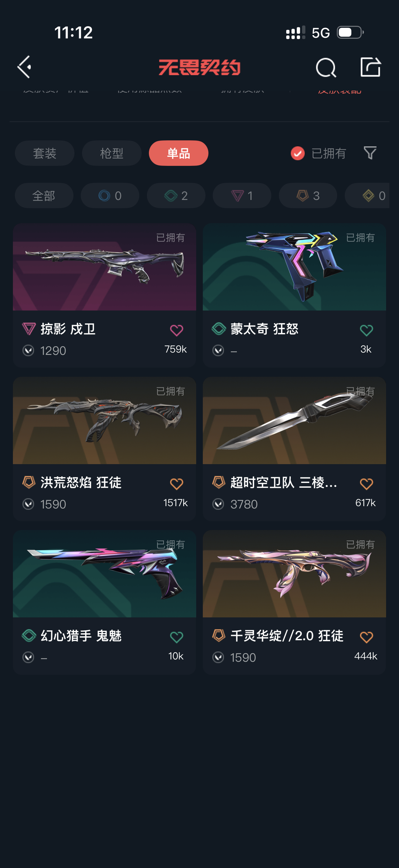
Task: Filter by green diamond tier 2
Action: coord(176,196)
